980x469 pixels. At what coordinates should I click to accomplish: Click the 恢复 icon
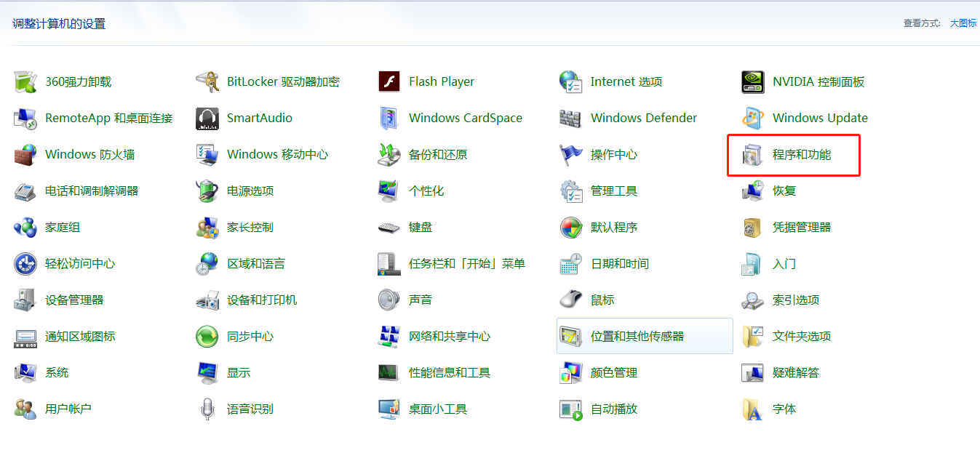click(753, 191)
